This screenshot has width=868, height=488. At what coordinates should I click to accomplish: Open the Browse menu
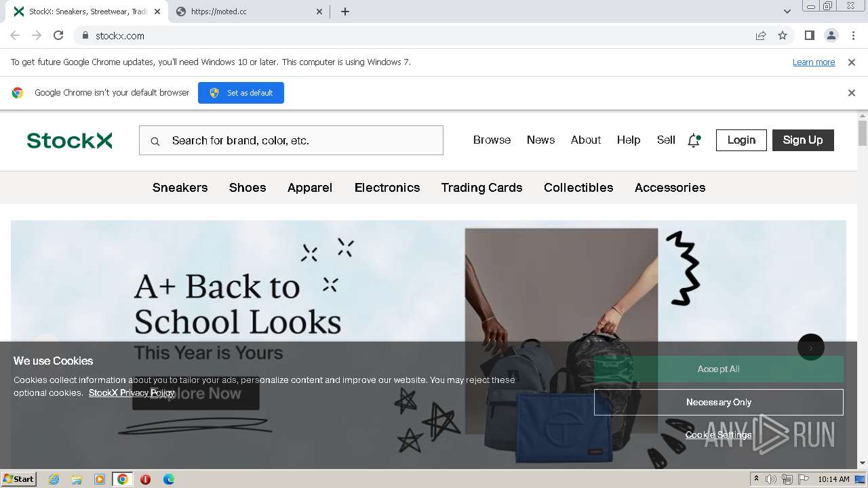click(x=492, y=140)
